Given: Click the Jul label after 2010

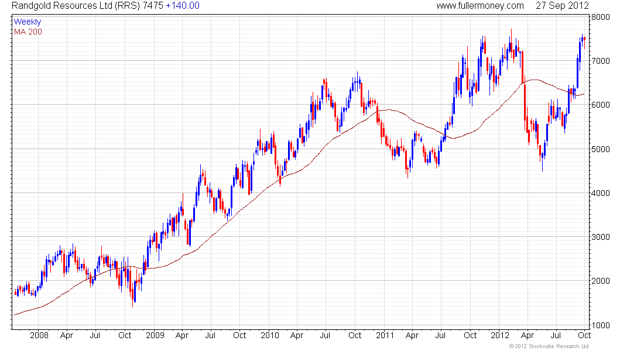Looking at the screenshot, I should 325,335.
